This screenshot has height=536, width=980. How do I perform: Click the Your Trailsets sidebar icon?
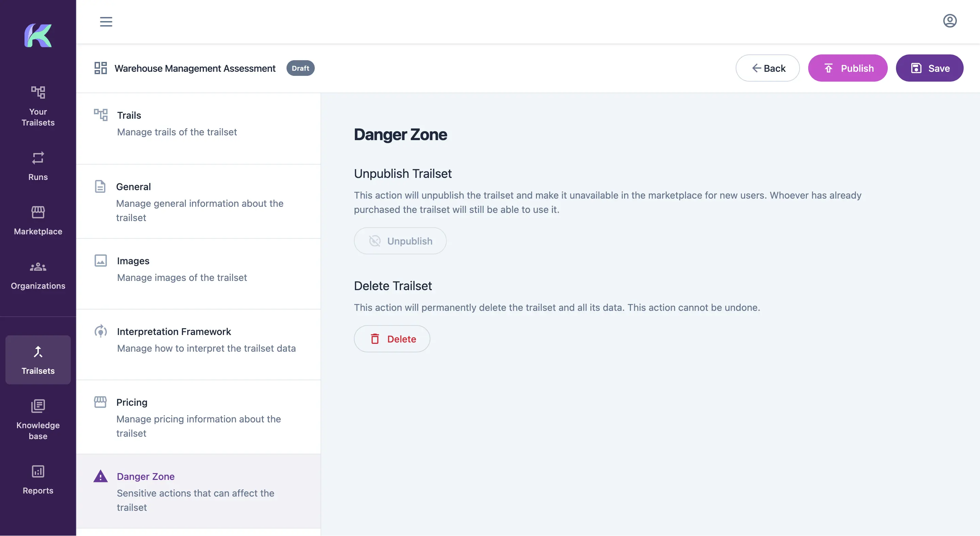coord(38,92)
